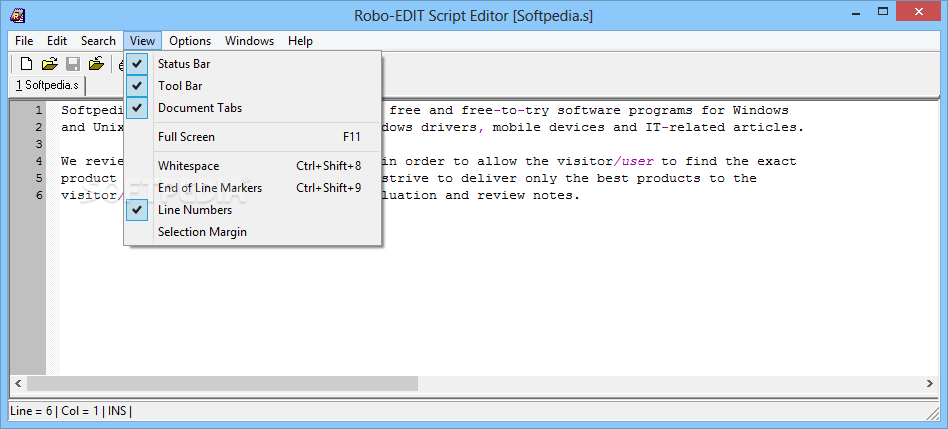
Task: Click the New document toolbar icon
Action: coord(26,63)
